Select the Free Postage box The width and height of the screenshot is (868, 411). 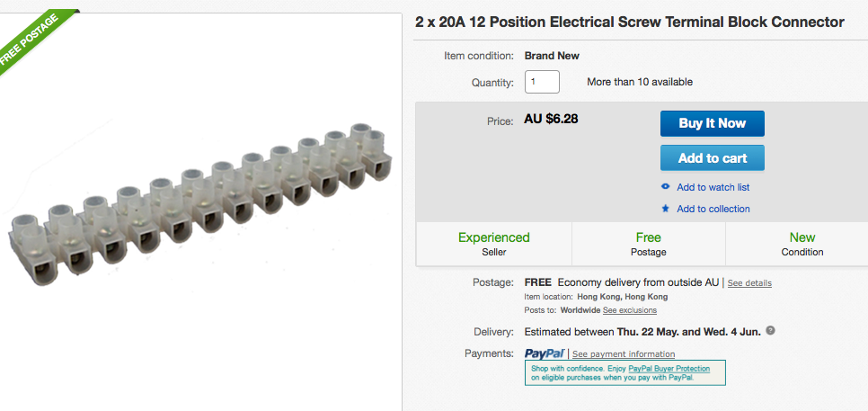[648, 244]
